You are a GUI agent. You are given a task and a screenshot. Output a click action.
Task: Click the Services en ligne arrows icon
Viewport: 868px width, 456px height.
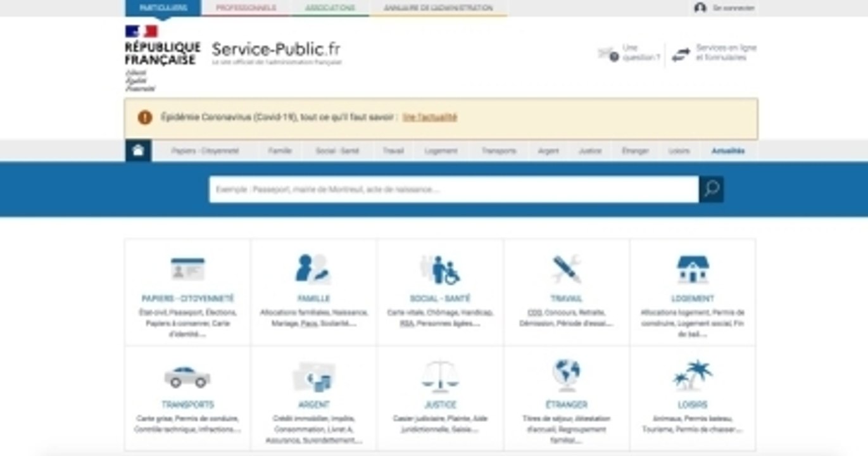pos(681,55)
